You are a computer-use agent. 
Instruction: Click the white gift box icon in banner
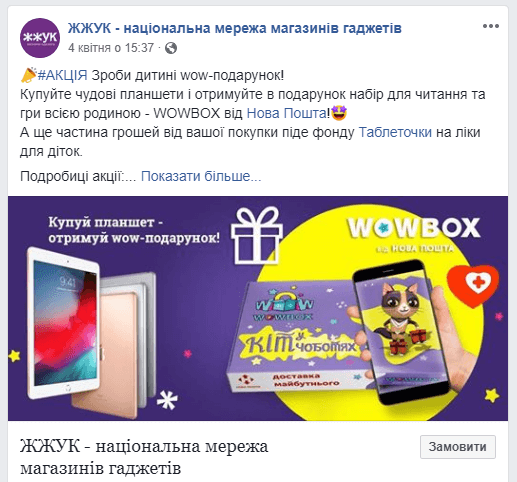(x=257, y=235)
